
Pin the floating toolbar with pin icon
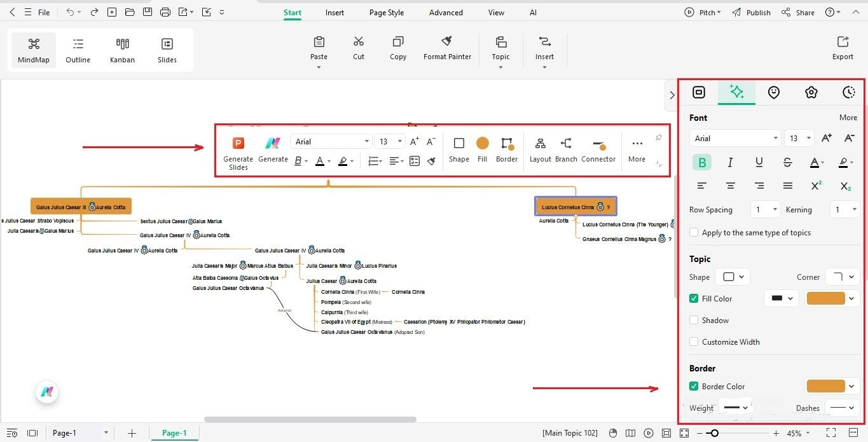659,137
